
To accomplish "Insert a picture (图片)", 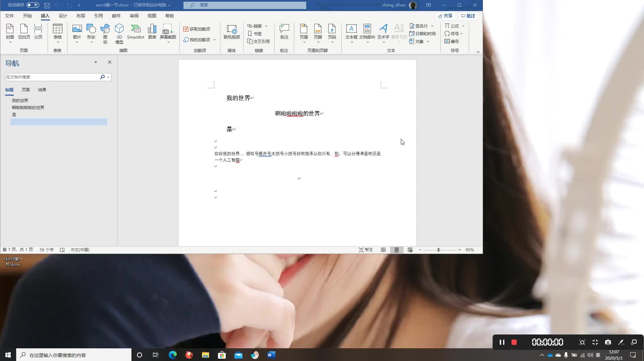I will coord(77,33).
